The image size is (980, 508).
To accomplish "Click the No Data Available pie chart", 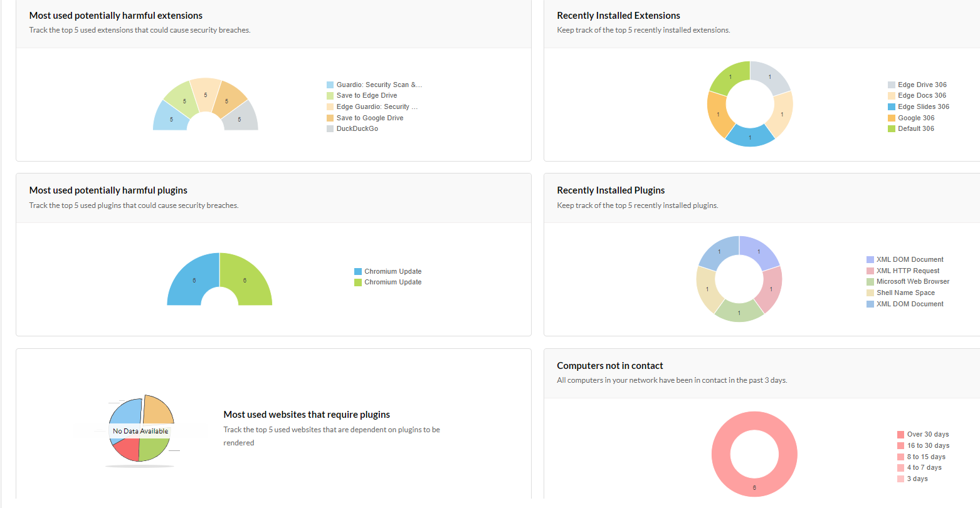I will tap(141, 430).
